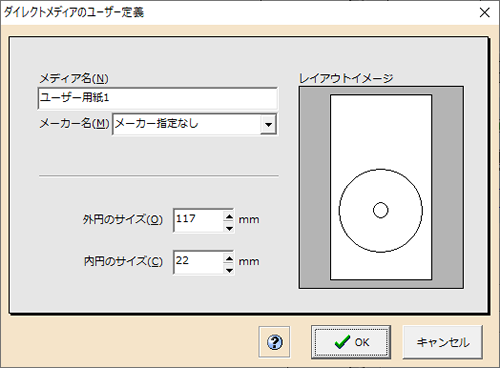Click the help question mark icon button

click(274, 342)
